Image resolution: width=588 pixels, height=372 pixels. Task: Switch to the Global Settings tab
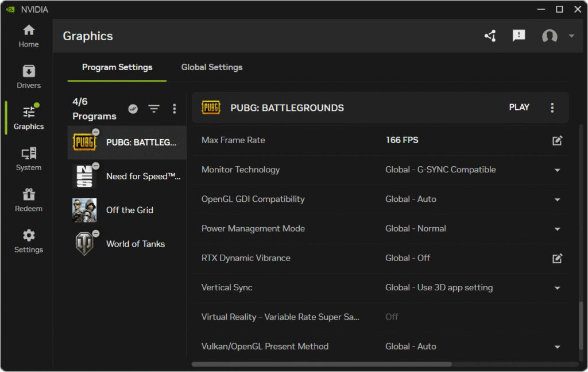[x=212, y=67]
